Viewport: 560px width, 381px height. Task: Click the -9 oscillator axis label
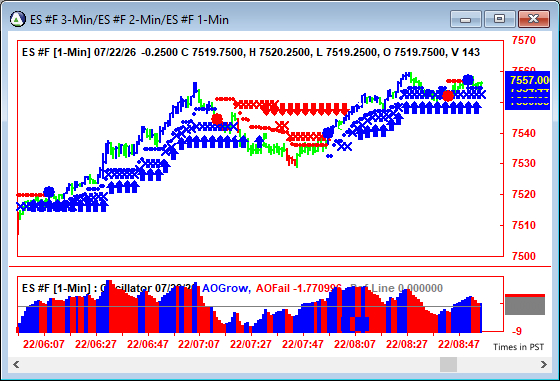click(517, 331)
